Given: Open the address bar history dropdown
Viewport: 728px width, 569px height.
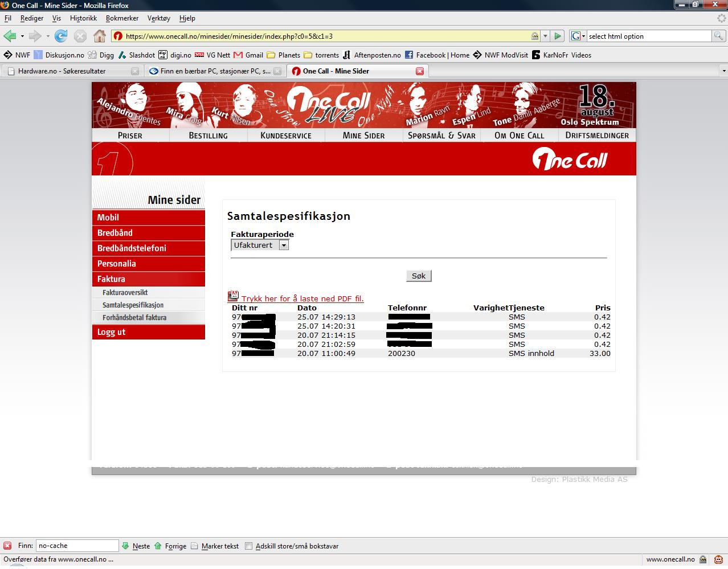Looking at the screenshot, I should pos(545,36).
